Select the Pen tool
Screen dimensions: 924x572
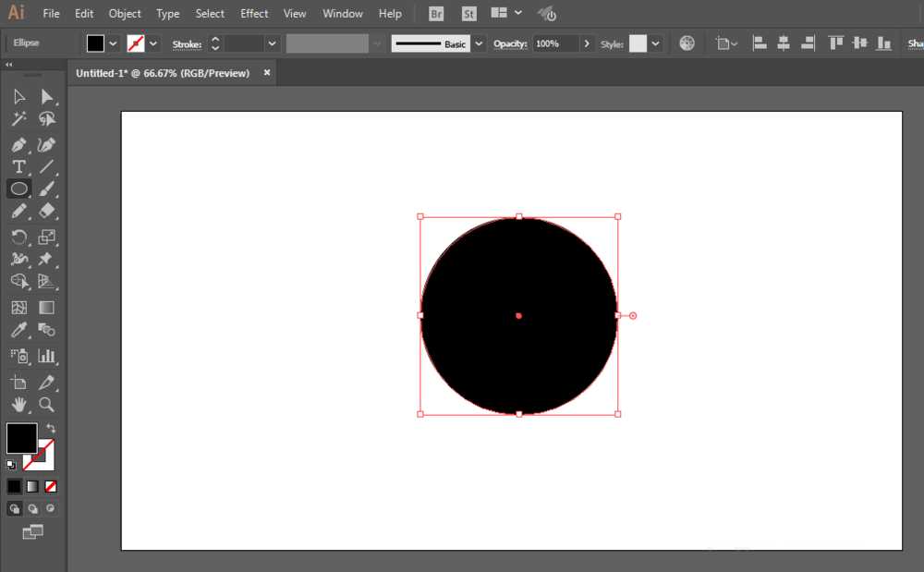(x=18, y=145)
